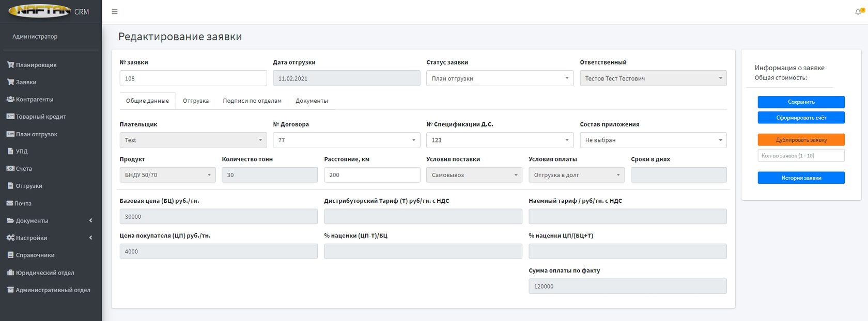868x321 pixels.
Task: Open the Ответственный dropdown
Action: pos(653,78)
